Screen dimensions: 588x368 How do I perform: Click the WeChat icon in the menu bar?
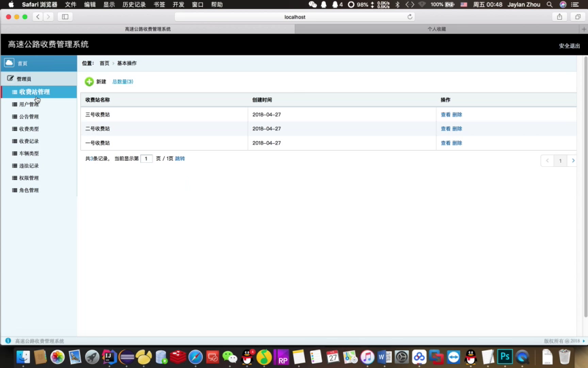click(x=312, y=5)
